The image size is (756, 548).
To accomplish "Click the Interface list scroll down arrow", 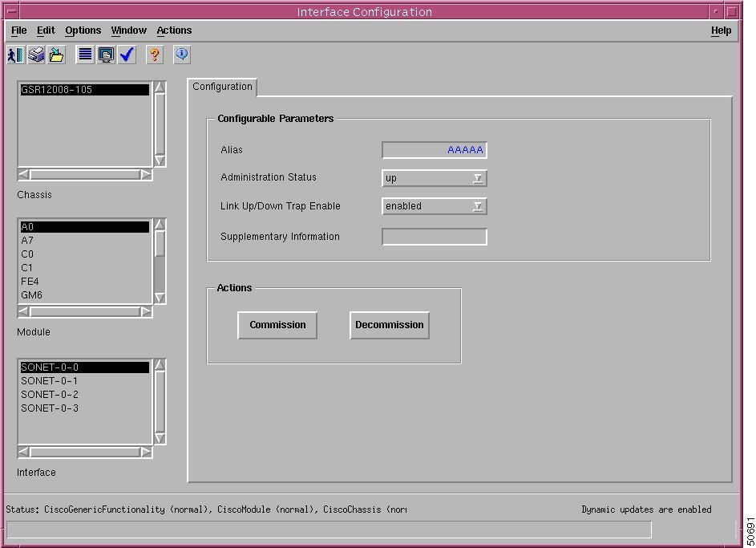I will point(160,439).
